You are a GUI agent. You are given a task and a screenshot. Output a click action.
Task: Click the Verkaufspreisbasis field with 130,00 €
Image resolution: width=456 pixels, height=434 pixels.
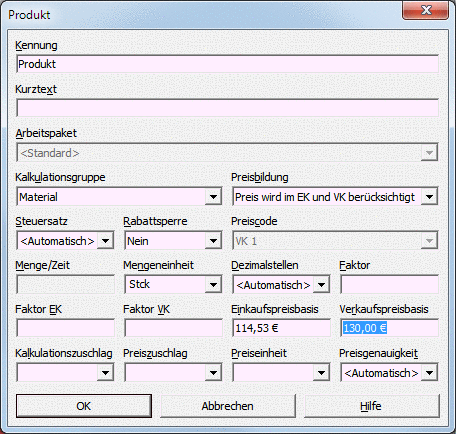[x=389, y=328]
